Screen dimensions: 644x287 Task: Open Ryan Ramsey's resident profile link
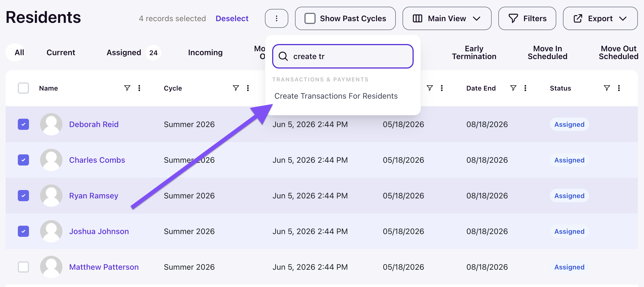coord(94,196)
